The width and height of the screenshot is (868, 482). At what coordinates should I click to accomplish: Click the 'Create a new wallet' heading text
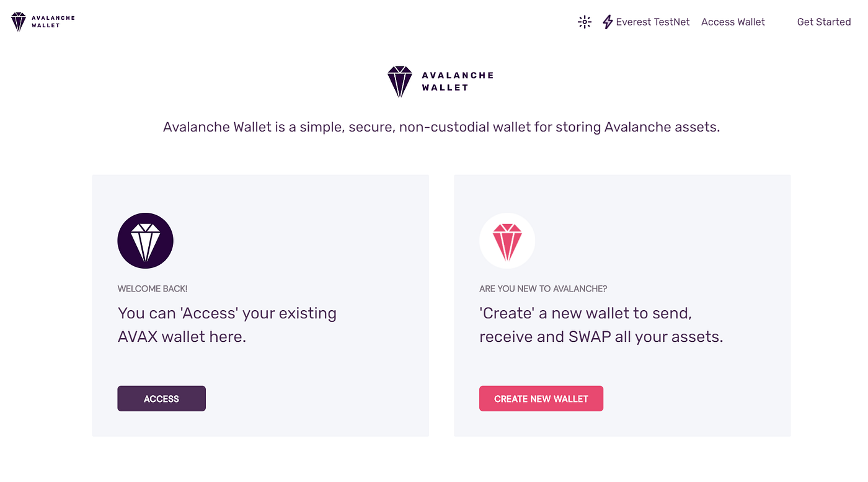(601, 325)
